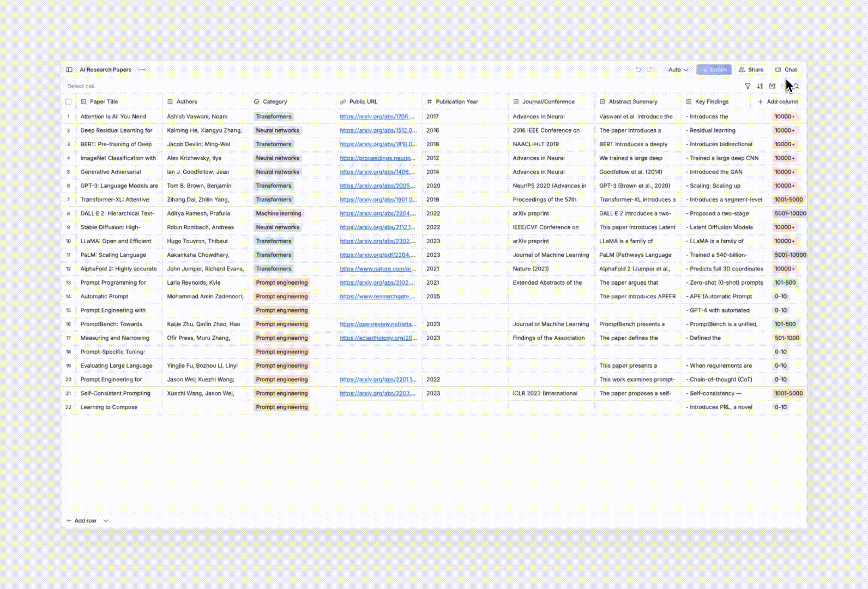
Task: Open the proceedings.neurip link in row 4
Action: pos(377,158)
